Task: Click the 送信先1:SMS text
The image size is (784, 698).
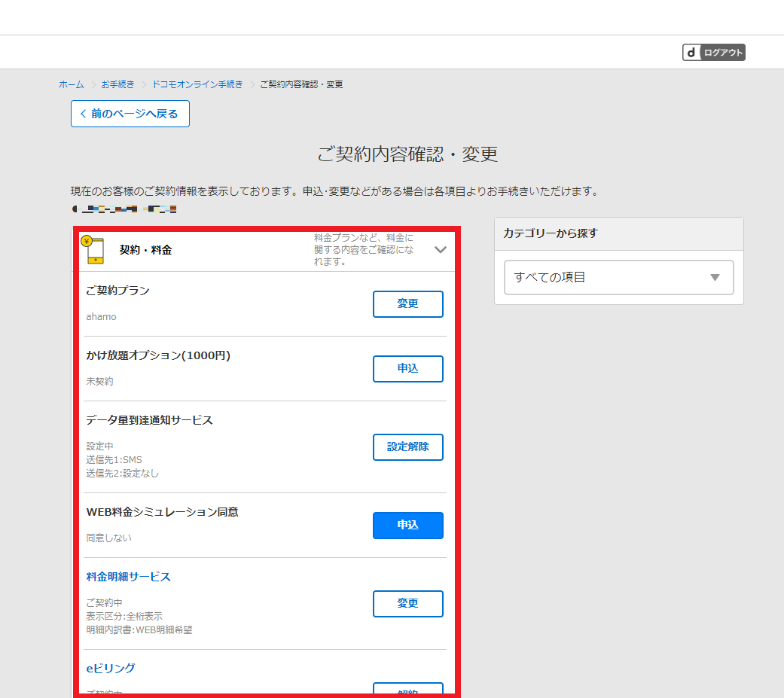Action: tap(114, 460)
